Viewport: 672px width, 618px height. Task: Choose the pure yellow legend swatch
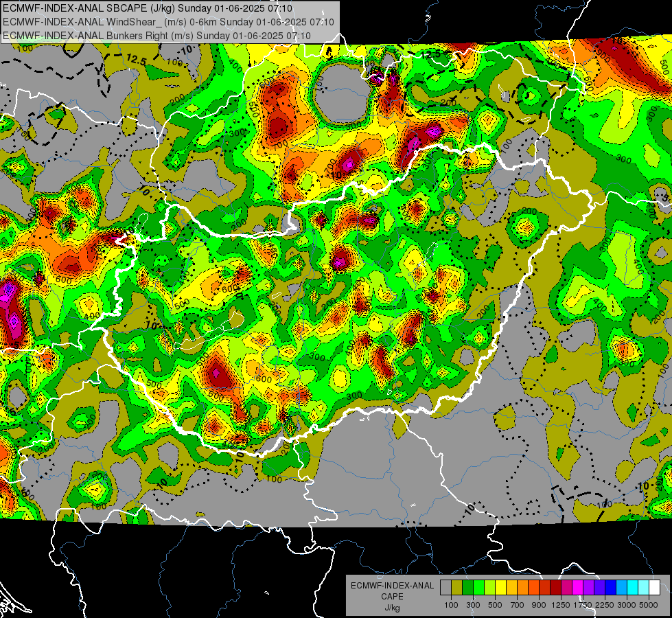pyautogui.click(x=500, y=588)
